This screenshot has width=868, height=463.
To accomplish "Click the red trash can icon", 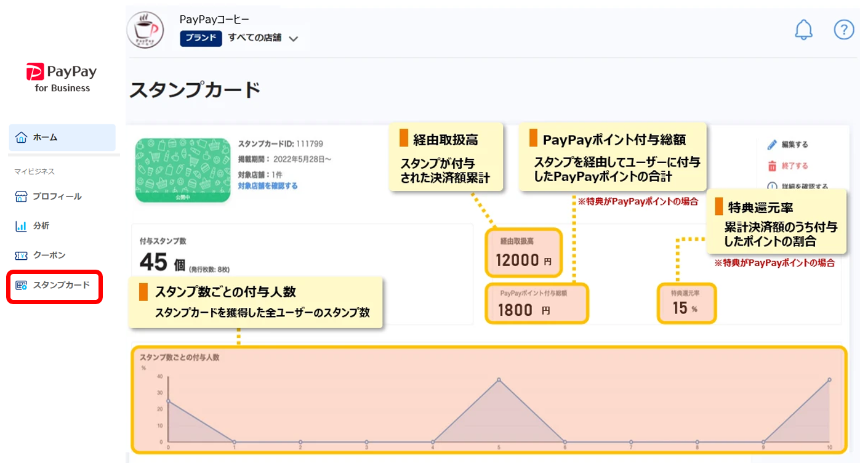I will tap(772, 166).
